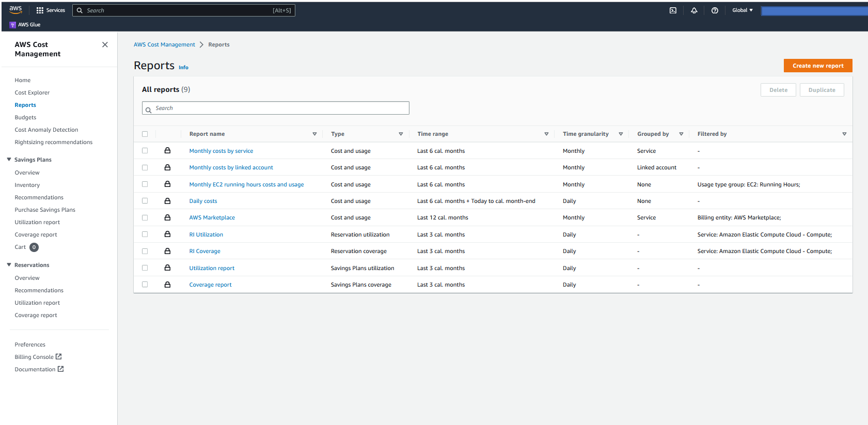Open Preferences in sidebar
The width and height of the screenshot is (868, 425).
[30, 344]
